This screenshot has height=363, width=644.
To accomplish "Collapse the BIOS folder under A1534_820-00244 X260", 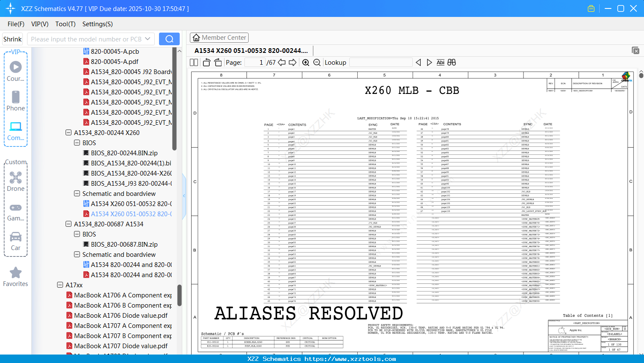I will [x=77, y=143].
